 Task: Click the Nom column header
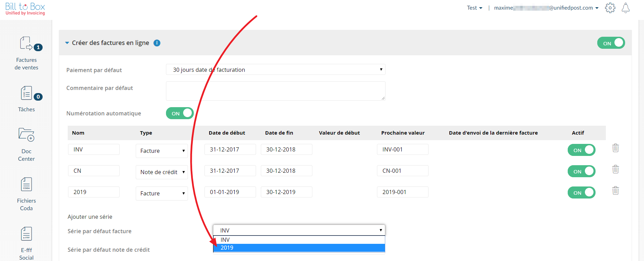pyautogui.click(x=78, y=133)
